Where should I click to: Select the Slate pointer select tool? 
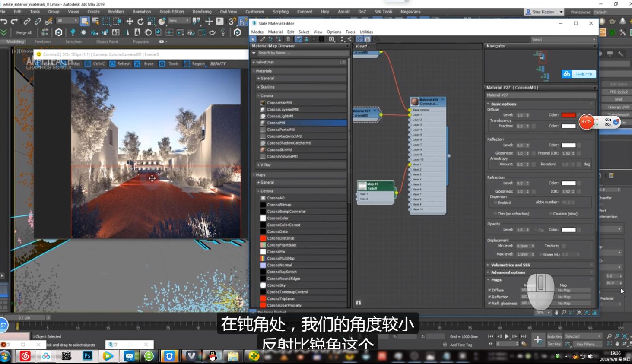(x=254, y=39)
